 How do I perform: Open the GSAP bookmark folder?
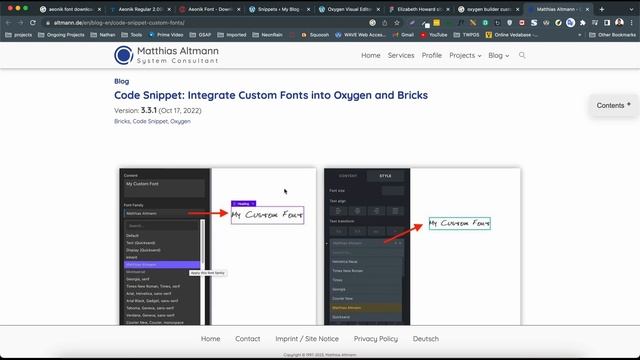tap(200, 35)
